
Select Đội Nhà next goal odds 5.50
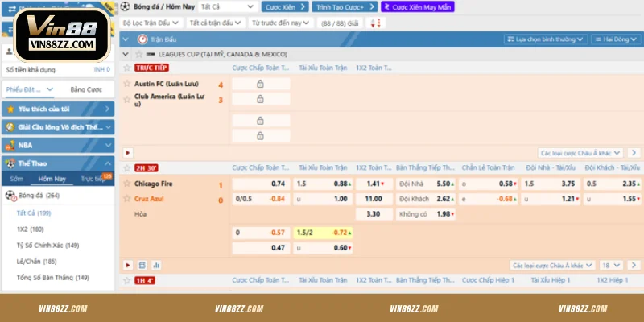coord(426,184)
